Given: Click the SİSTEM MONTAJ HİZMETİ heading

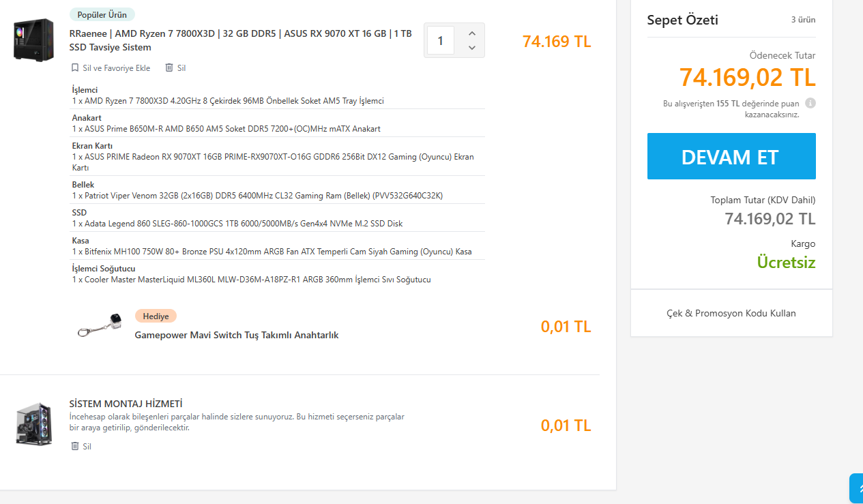Looking at the screenshot, I should tap(126, 404).
